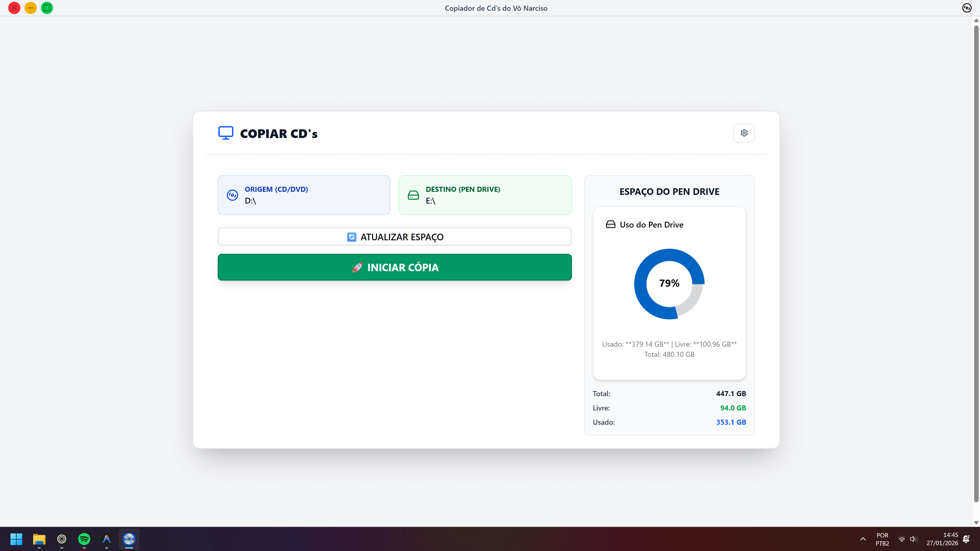Refresh space with ATUALIZAR ESPAÇO
980x551 pixels.
click(395, 237)
